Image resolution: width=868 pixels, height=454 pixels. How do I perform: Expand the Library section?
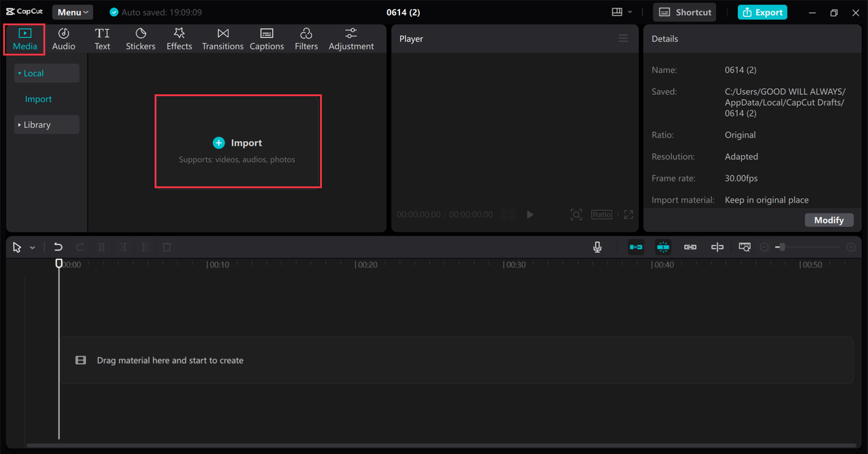click(47, 125)
